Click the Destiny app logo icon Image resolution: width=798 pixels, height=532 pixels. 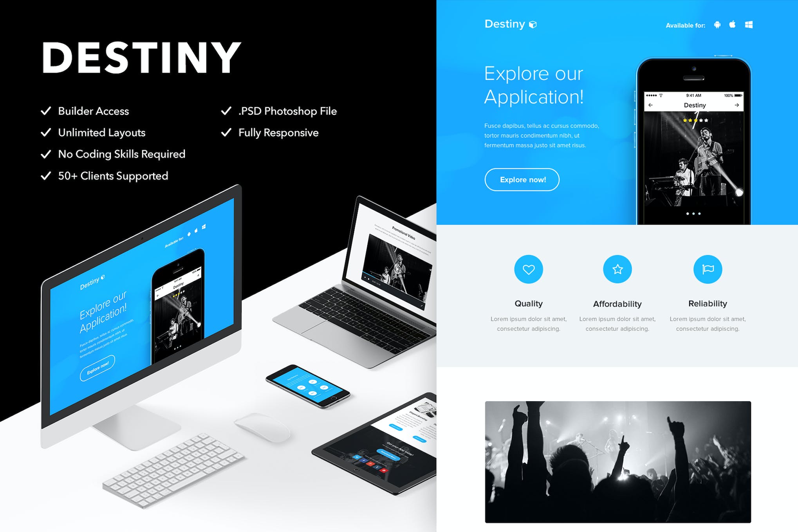533,23
